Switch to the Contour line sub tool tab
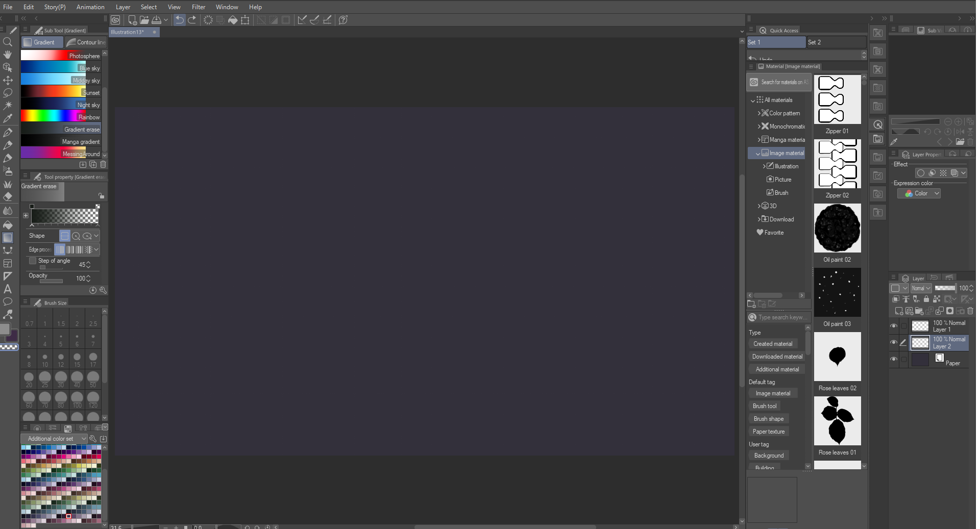Image resolution: width=980 pixels, height=529 pixels. coord(86,42)
